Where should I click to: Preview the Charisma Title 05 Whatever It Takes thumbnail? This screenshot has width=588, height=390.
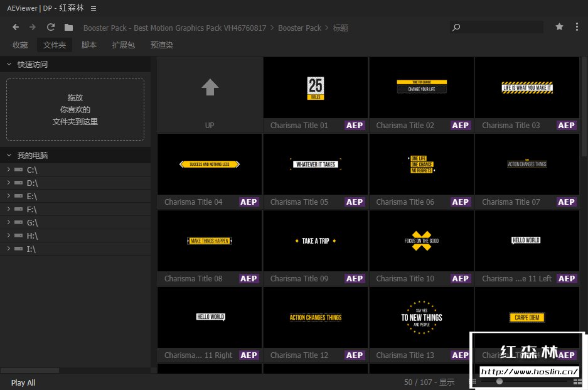click(316, 164)
